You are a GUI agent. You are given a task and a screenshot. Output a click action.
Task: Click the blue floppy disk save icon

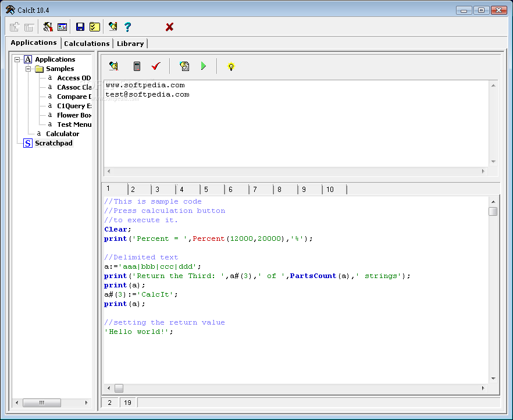pos(80,27)
